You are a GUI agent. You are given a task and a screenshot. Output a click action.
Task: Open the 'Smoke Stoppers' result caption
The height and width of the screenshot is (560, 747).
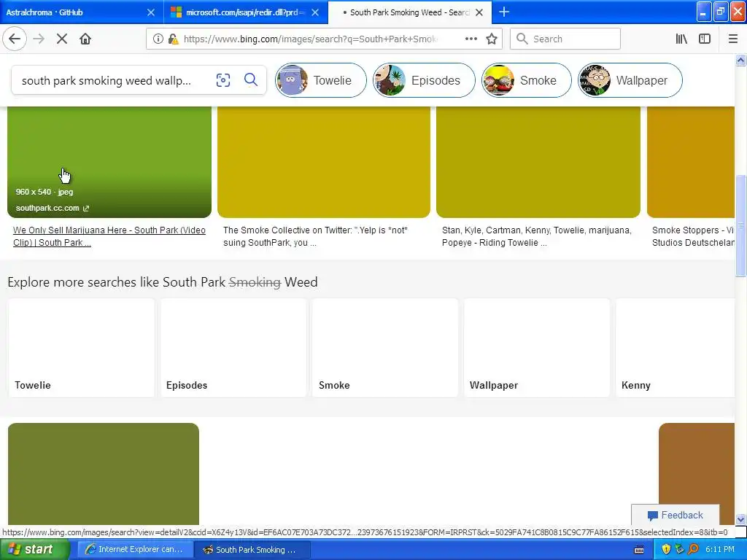tap(693, 236)
